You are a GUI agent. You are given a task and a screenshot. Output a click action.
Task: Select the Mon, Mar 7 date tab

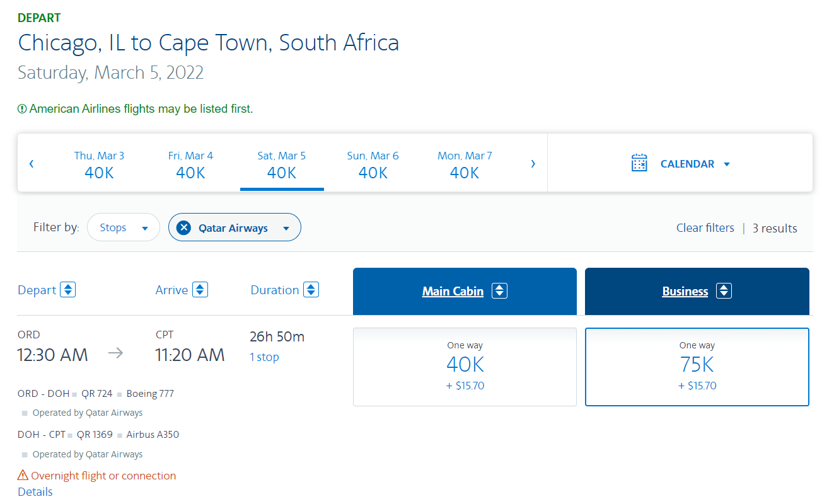(465, 164)
